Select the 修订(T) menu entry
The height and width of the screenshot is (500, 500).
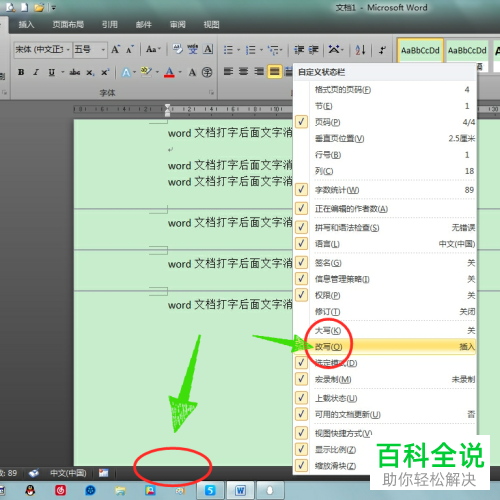point(385,312)
